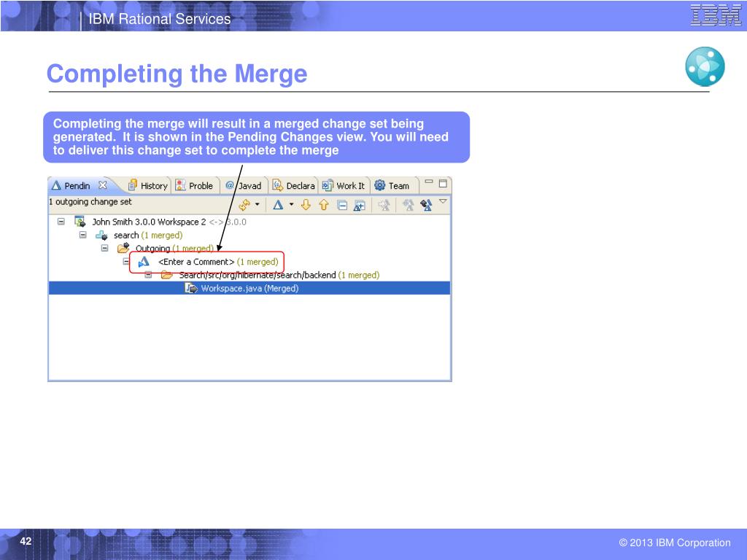
Task: Click the '© 2013 IBM Corporation' footer text
Action: coord(675,542)
